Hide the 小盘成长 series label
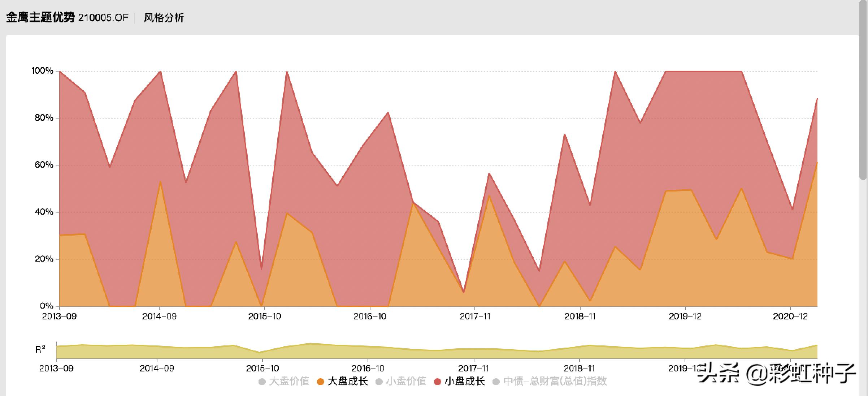Screen dimensions: 868x396 point(465,382)
